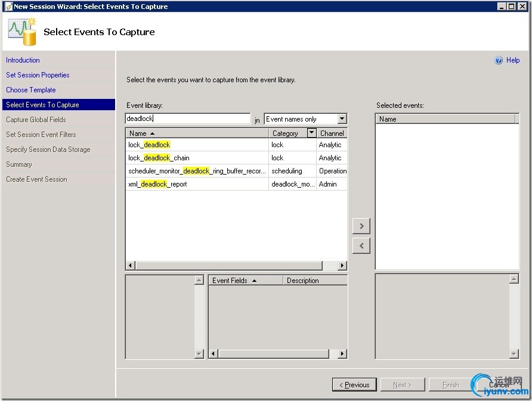Go to Introduction page

point(23,60)
